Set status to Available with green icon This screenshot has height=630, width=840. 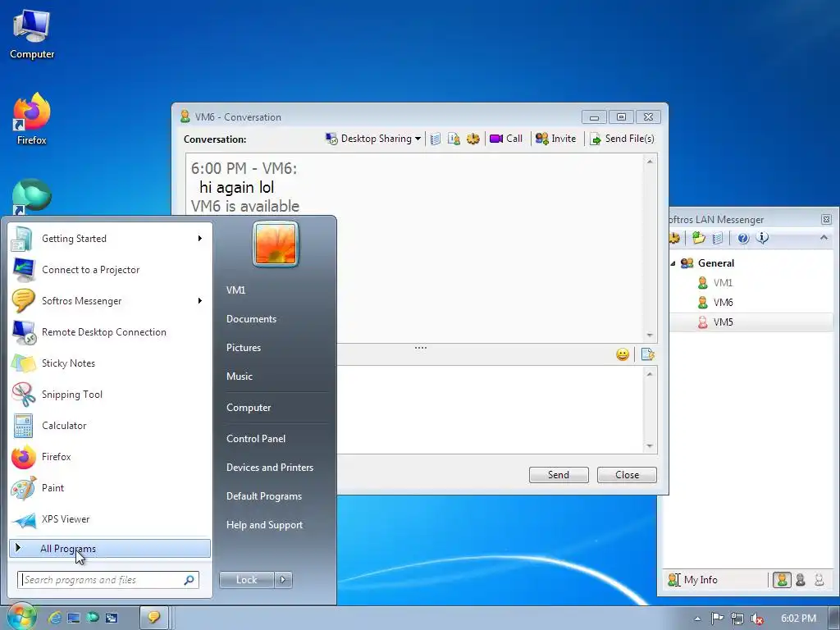click(x=782, y=580)
